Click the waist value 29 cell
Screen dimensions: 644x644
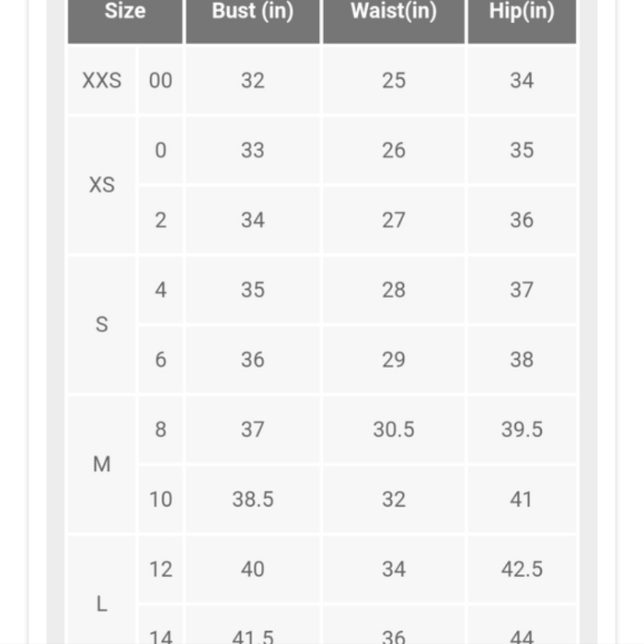pos(393,360)
